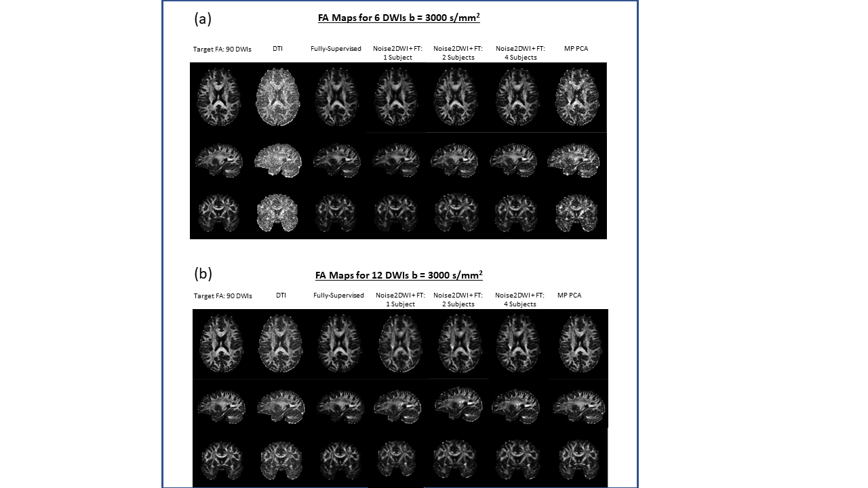This screenshot has height=488, width=868.
Task: Select "Target FA: 90 DWIs" label in panel (a)
Action: [x=222, y=49]
